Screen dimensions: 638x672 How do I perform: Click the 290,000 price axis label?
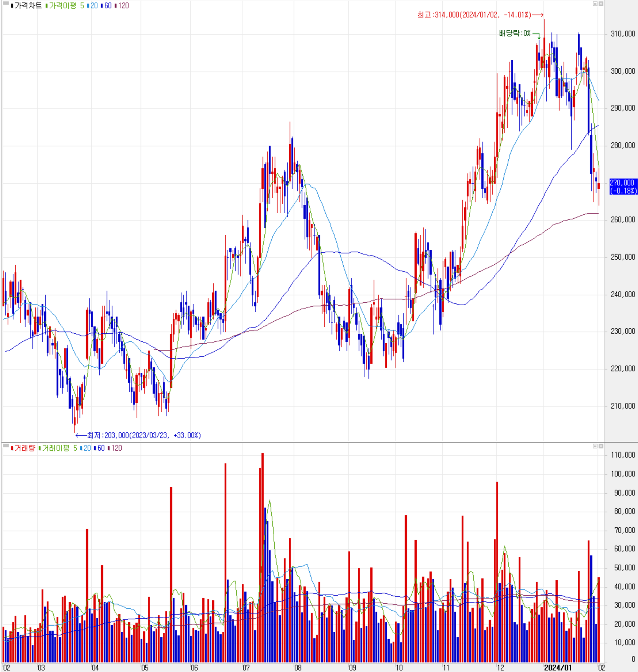pos(623,108)
